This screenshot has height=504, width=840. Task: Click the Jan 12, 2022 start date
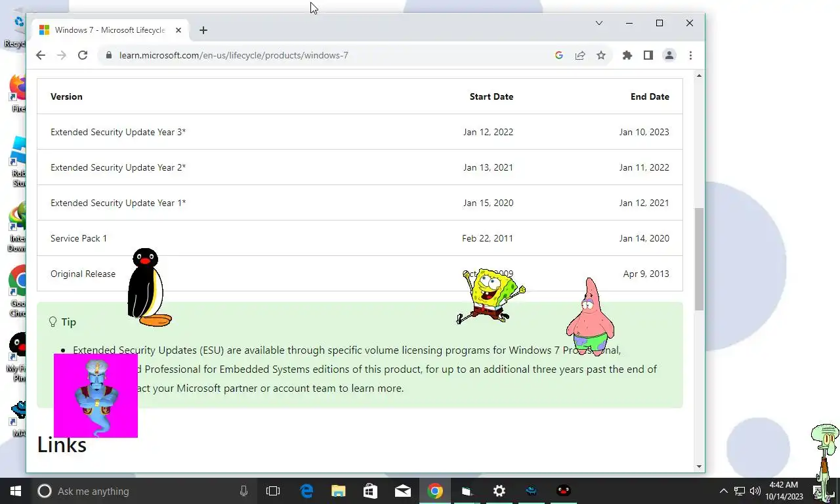(x=488, y=132)
